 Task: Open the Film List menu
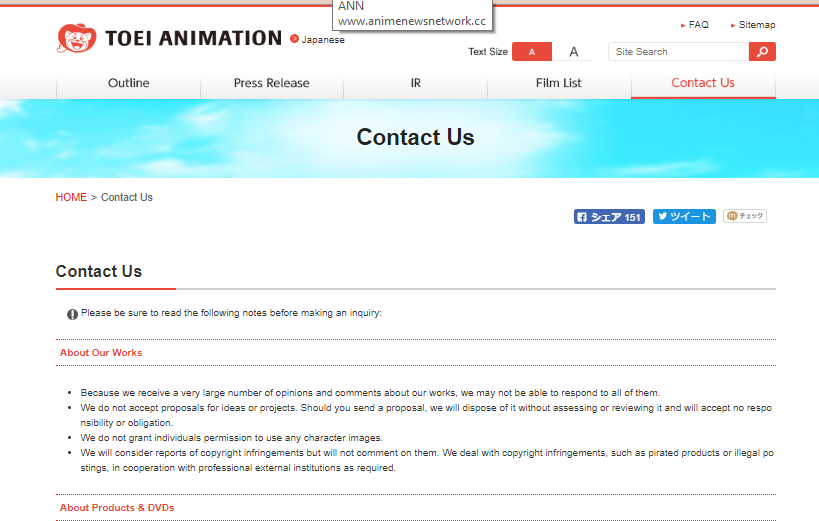pyautogui.click(x=558, y=83)
